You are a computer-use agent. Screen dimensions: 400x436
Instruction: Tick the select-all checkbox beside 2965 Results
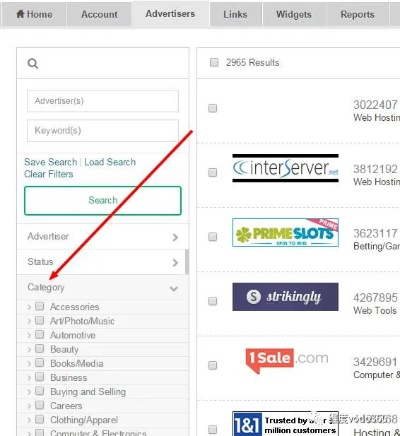point(214,62)
